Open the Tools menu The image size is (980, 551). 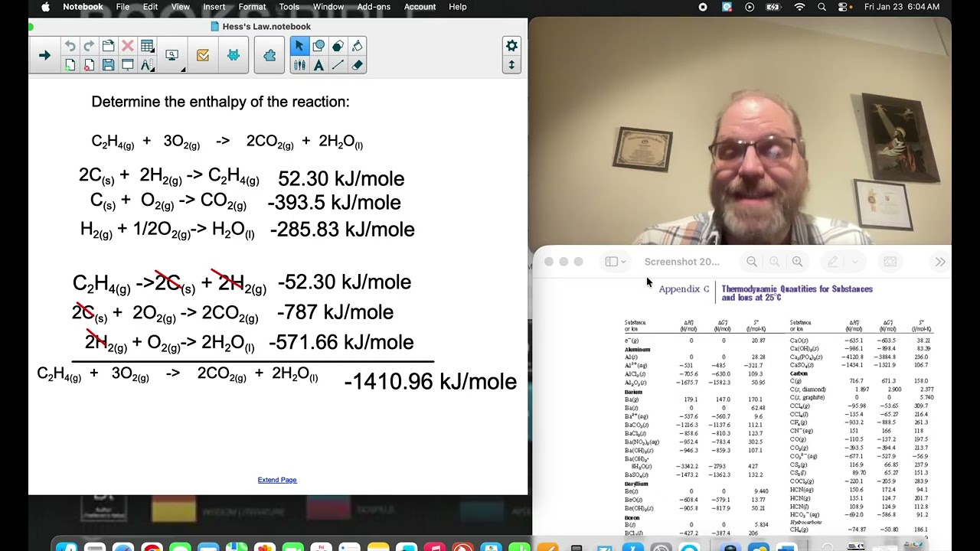289,7
